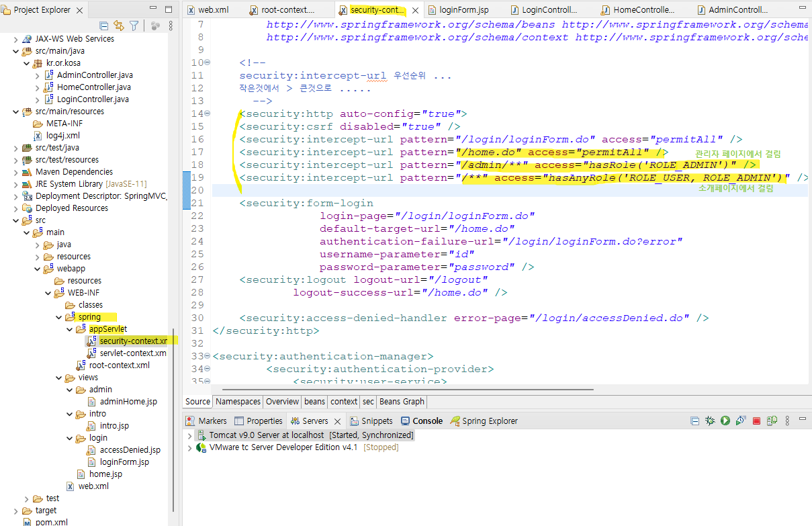Collapse all servers in Servers view
Screen dimensions: 812x526
pos(695,421)
